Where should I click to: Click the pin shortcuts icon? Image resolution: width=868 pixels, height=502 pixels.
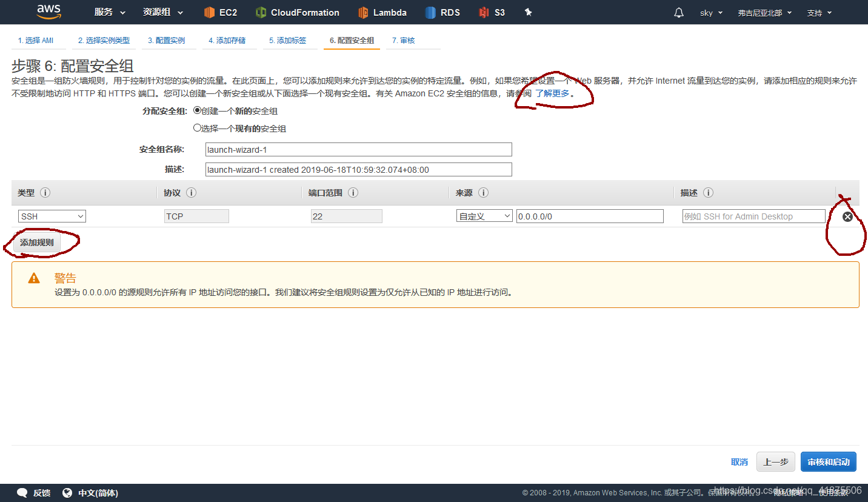(x=528, y=12)
